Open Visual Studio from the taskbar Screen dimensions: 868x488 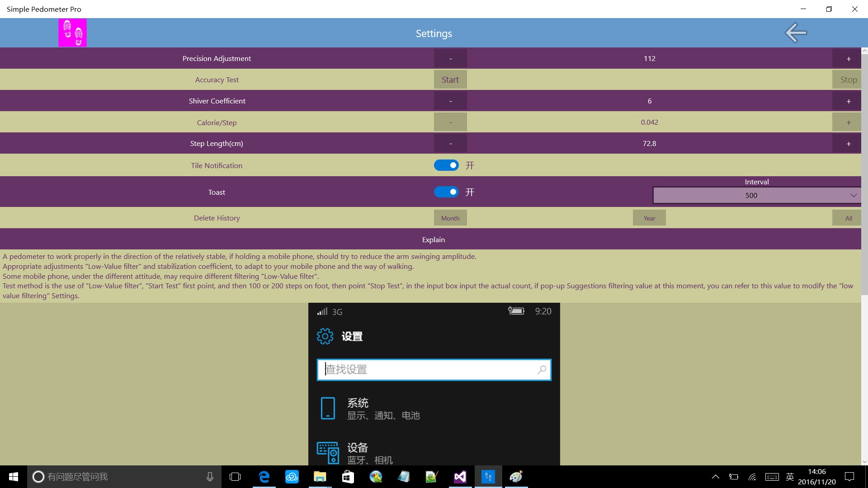tap(460, 477)
